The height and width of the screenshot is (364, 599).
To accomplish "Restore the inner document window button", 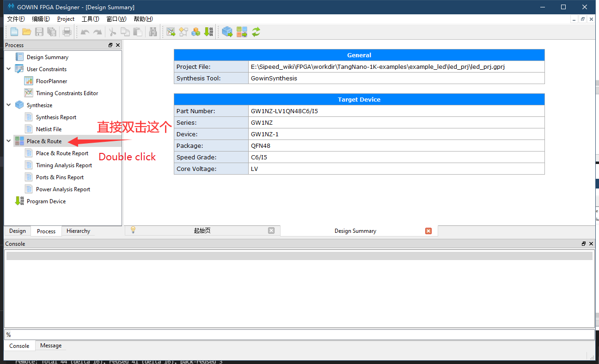I will [x=583, y=19].
